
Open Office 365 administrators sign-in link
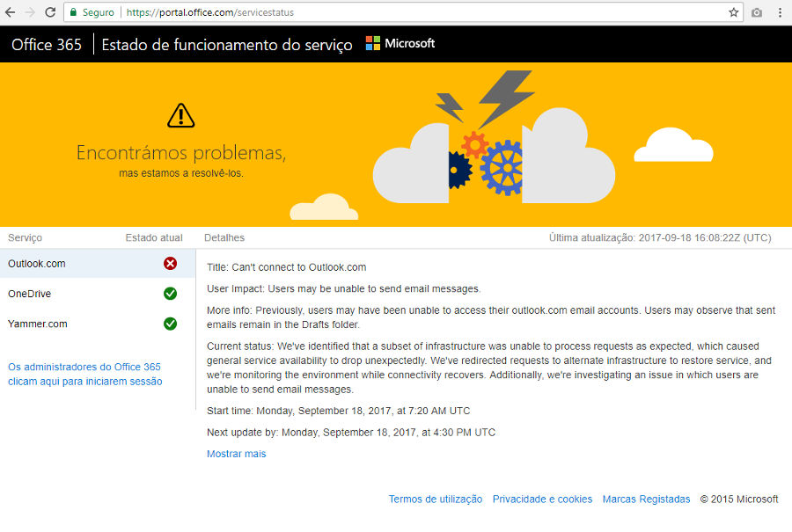(x=84, y=374)
